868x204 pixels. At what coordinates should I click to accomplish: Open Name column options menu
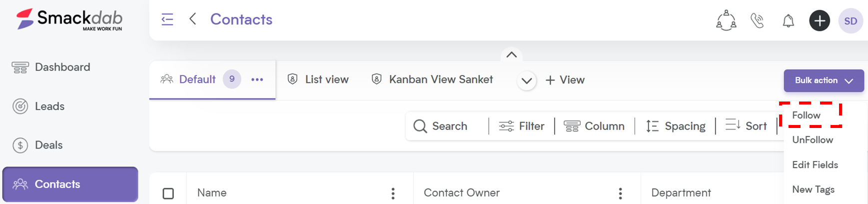[393, 193]
